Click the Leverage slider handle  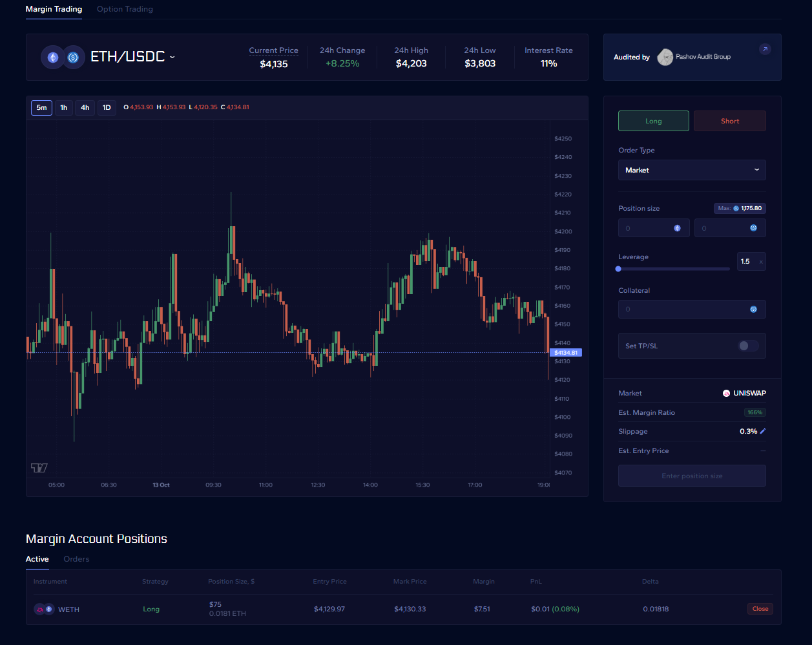click(x=619, y=269)
